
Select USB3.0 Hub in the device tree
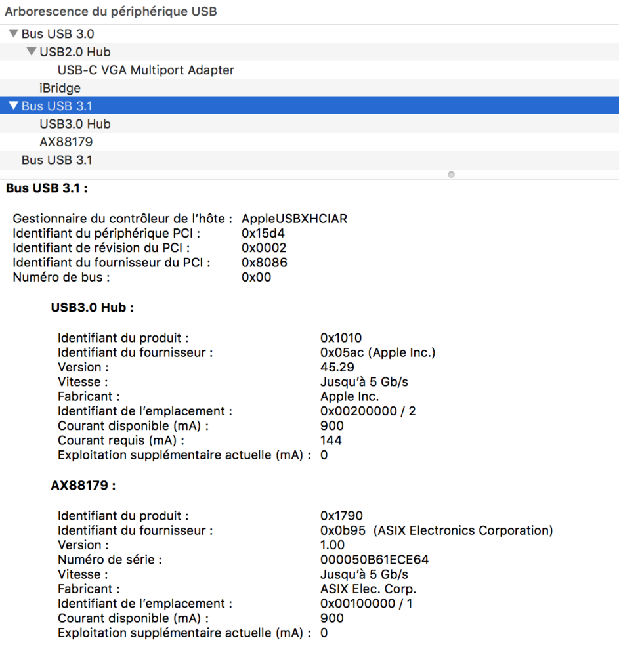point(75,124)
